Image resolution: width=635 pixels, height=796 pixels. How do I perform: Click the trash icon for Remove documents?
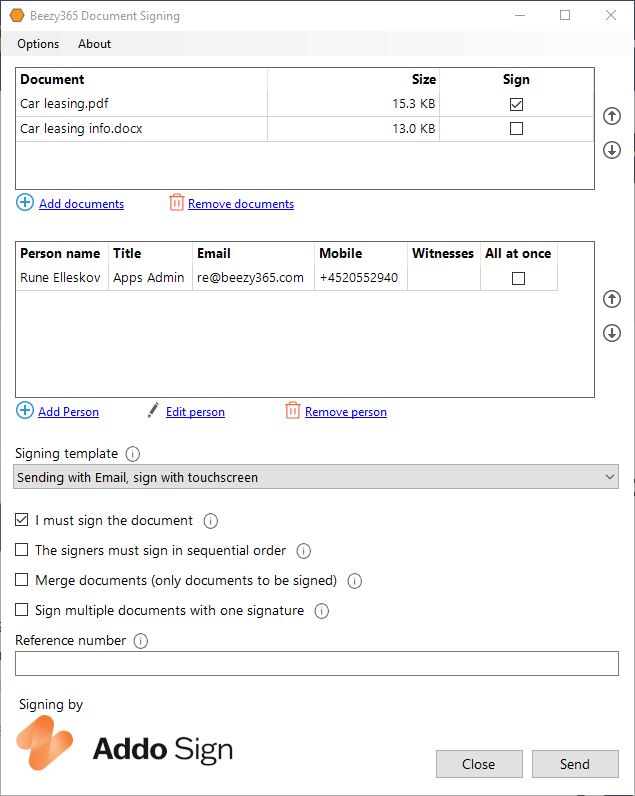[177, 203]
